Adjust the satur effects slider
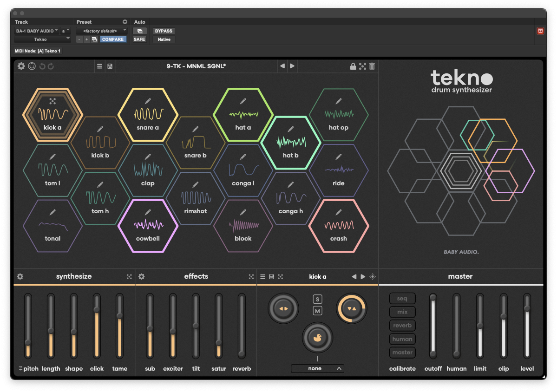The height and width of the screenshot is (392, 557). (219, 326)
